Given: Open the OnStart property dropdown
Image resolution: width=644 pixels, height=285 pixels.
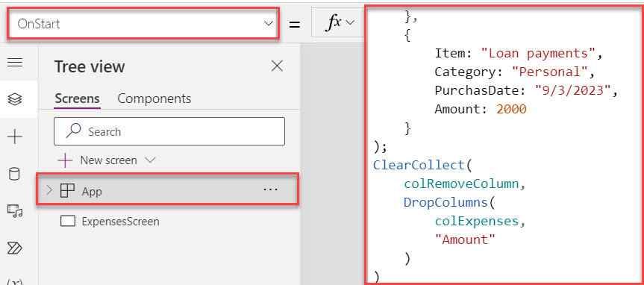Looking at the screenshot, I should tap(143, 23).
